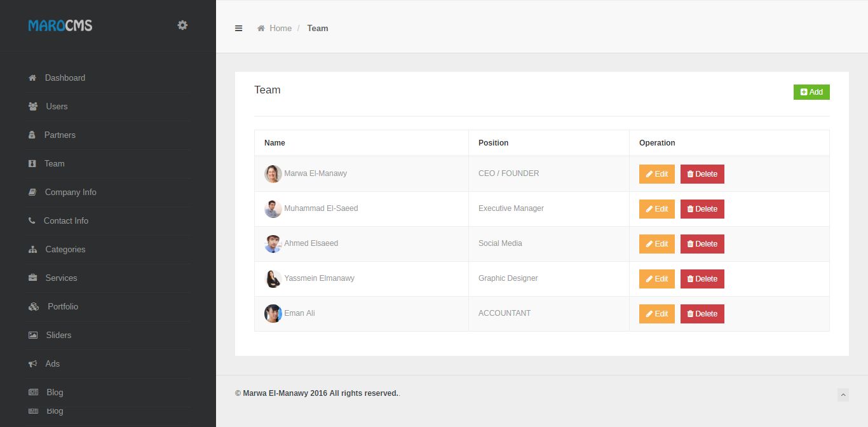The height and width of the screenshot is (427, 868).
Task: Delete the Ahmed Elsaeed team member
Action: pyautogui.click(x=702, y=244)
